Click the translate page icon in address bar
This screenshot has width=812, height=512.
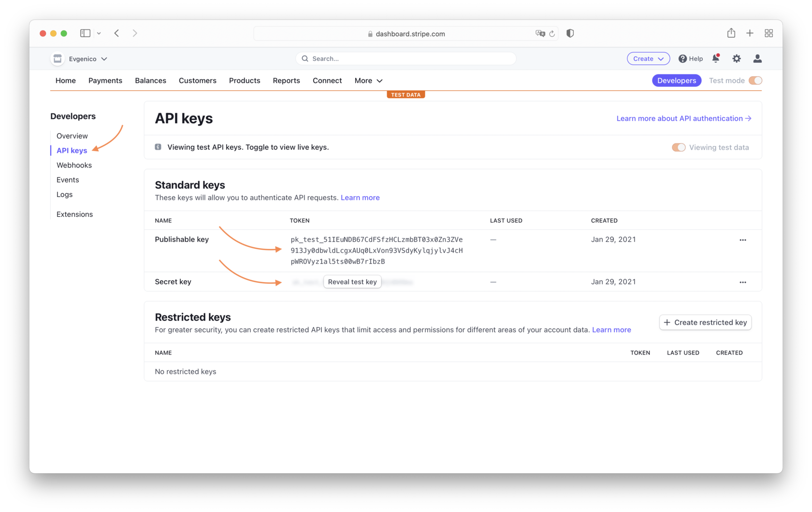(540, 33)
